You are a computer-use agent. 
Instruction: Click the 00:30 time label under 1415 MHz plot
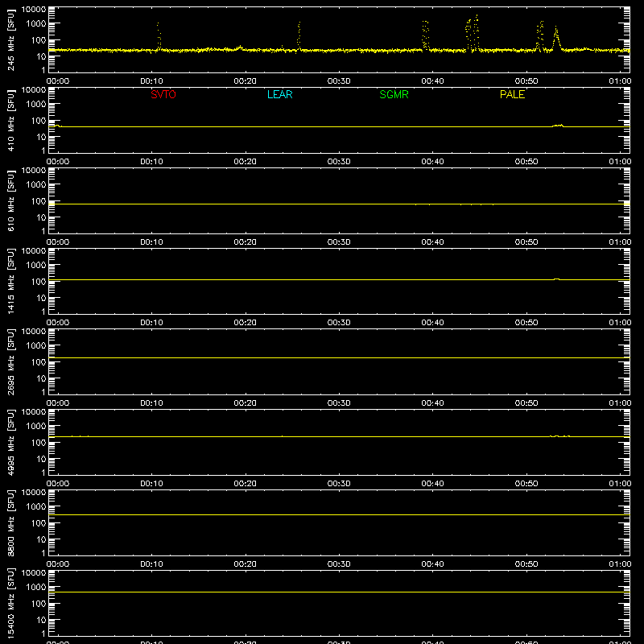tap(339, 323)
